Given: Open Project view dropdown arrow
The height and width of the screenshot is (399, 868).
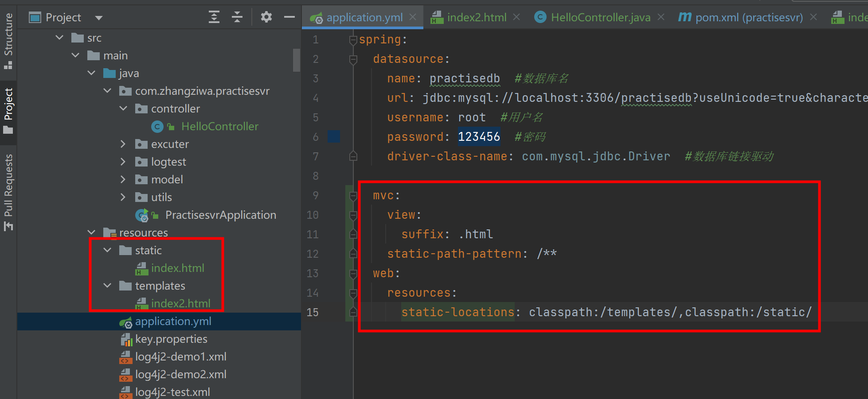Looking at the screenshot, I should click(99, 18).
